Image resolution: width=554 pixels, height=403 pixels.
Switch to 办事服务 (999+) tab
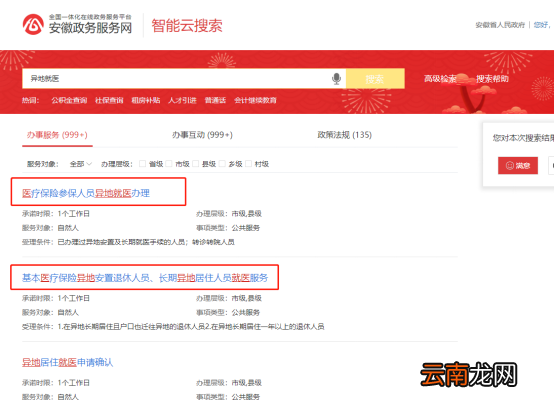click(x=57, y=135)
